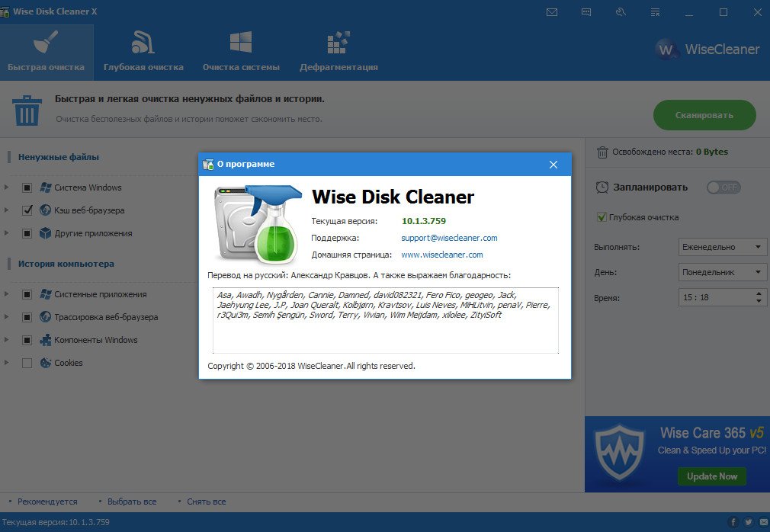Switch to Дефрагментация tab
Screen dimensions: 770x532
coord(338,52)
